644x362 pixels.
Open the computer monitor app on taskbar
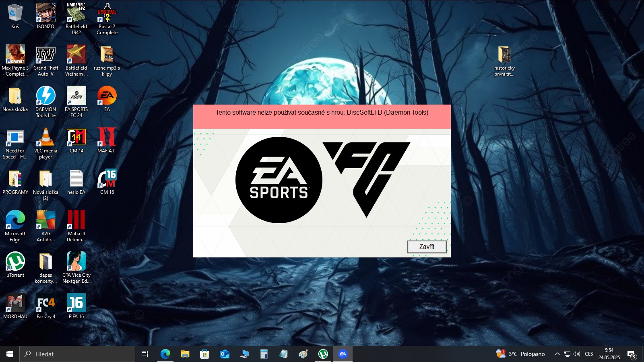(244, 354)
